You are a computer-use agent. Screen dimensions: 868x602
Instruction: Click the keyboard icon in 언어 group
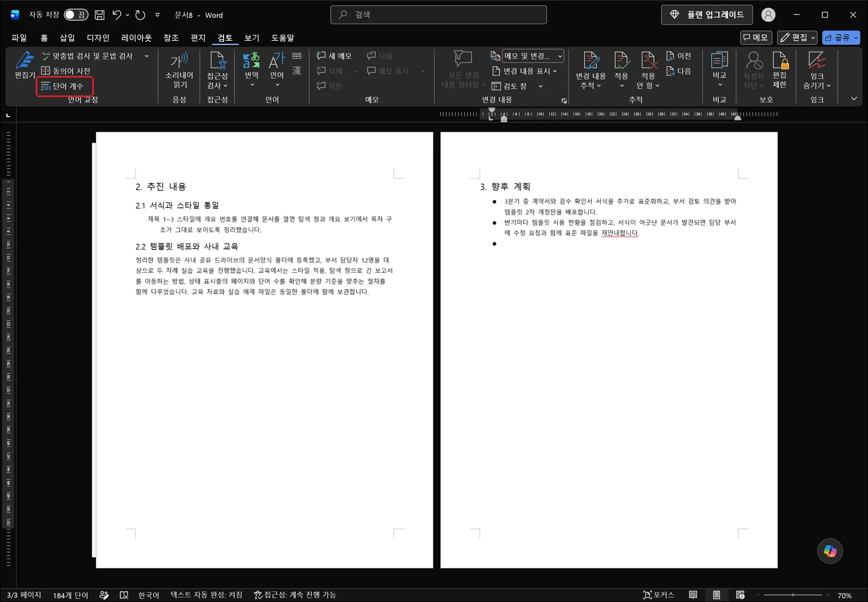coord(297,56)
